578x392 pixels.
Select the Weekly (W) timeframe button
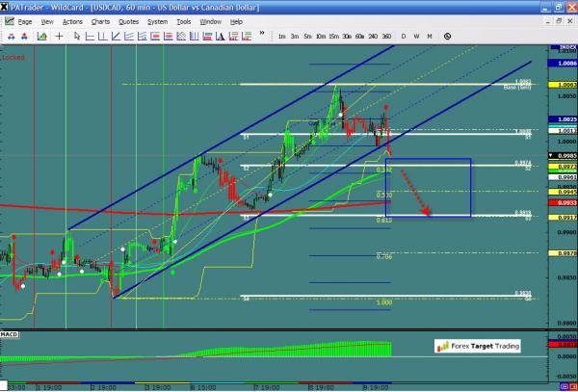[x=416, y=37]
